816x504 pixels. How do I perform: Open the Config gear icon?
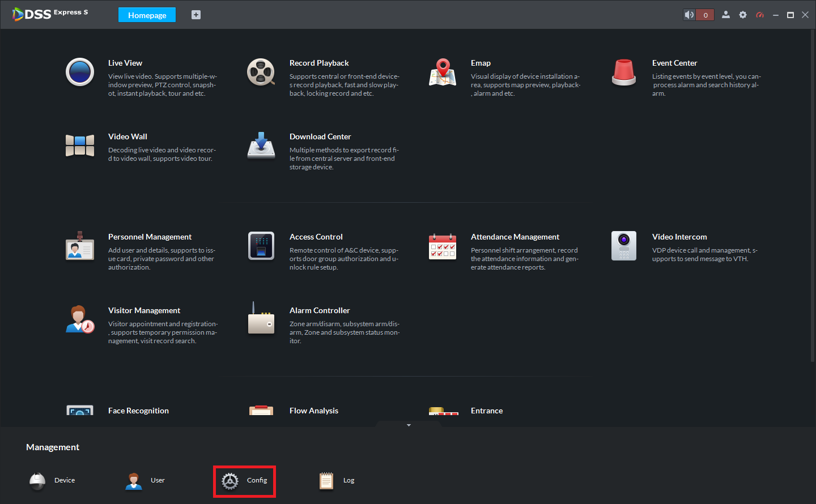point(230,481)
